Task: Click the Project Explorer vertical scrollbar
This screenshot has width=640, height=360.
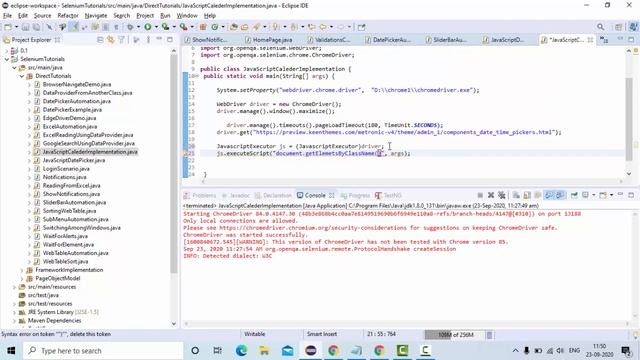Action: [174, 163]
